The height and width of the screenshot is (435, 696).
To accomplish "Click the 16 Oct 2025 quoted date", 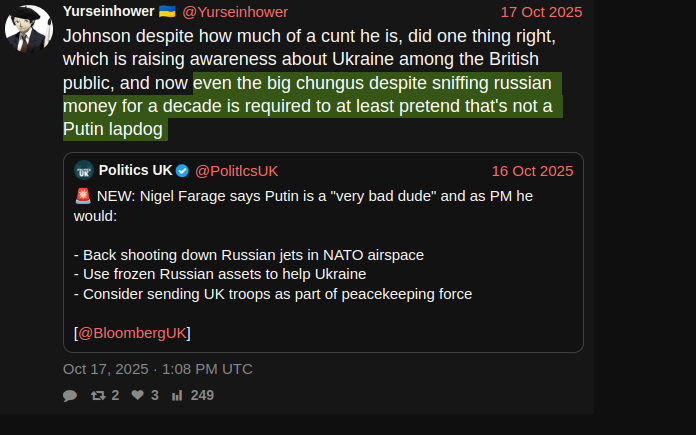I will pos(533,171).
